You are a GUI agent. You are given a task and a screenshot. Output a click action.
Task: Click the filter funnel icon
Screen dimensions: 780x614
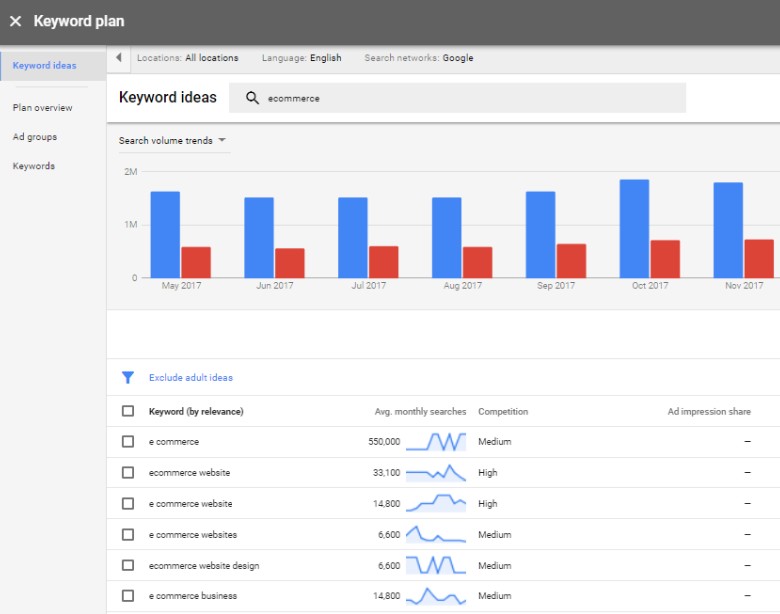tap(128, 378)
